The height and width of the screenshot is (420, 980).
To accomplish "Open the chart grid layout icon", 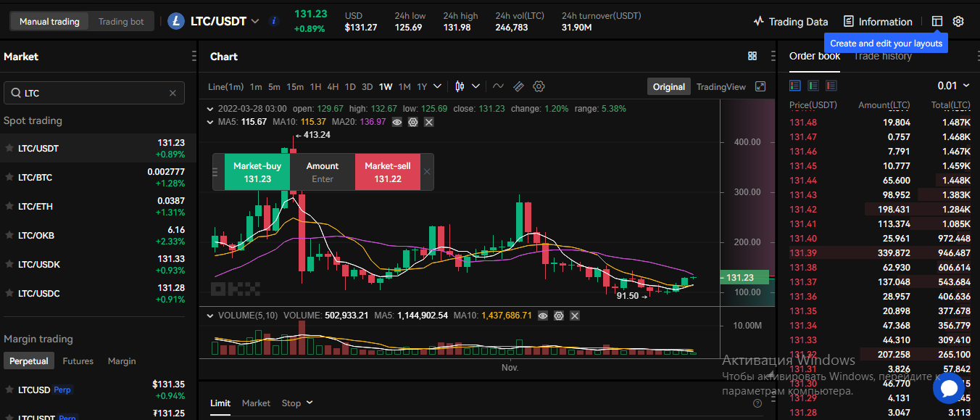I will tap(752, 56).
